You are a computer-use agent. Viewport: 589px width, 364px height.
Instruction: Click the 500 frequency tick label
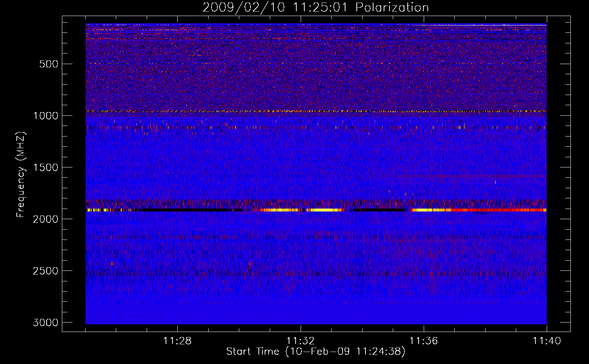(x=48, y=64)
